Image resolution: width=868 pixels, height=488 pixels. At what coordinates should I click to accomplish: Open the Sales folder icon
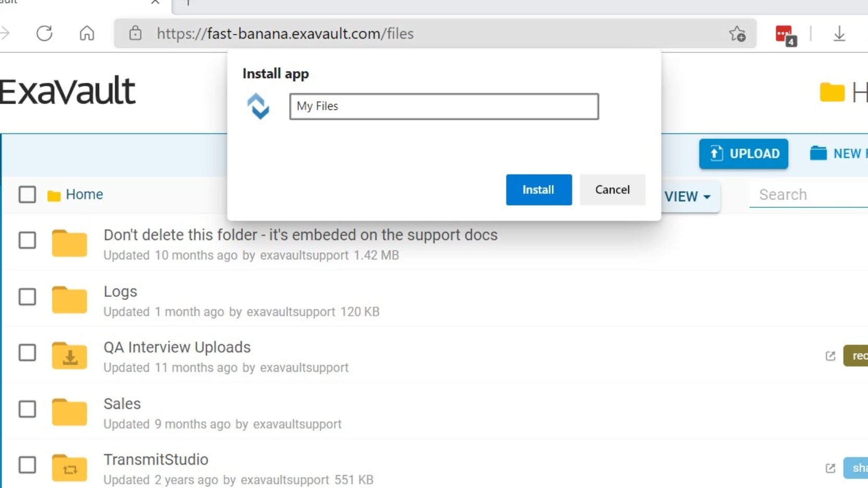tap(69, 412)
